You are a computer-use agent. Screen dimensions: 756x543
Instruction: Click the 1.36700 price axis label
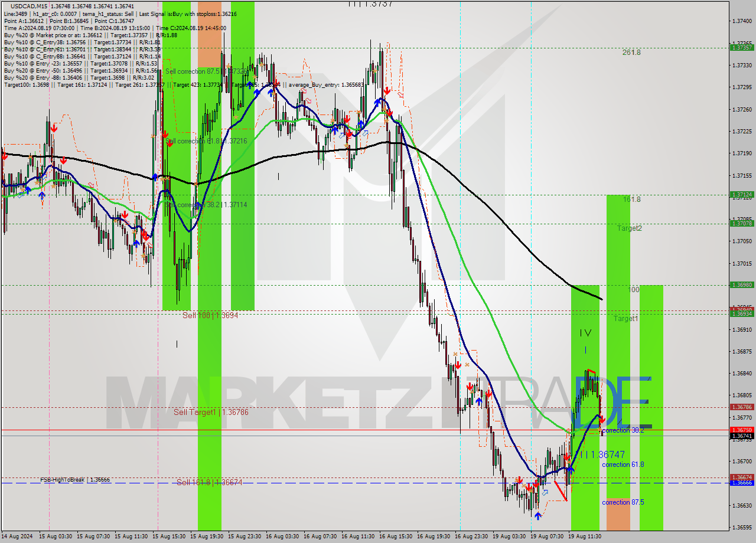(742, 462)
